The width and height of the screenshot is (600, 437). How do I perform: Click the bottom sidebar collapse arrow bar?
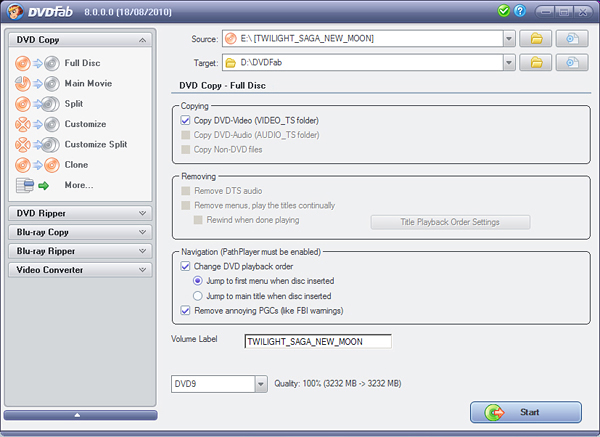[80, 415]
